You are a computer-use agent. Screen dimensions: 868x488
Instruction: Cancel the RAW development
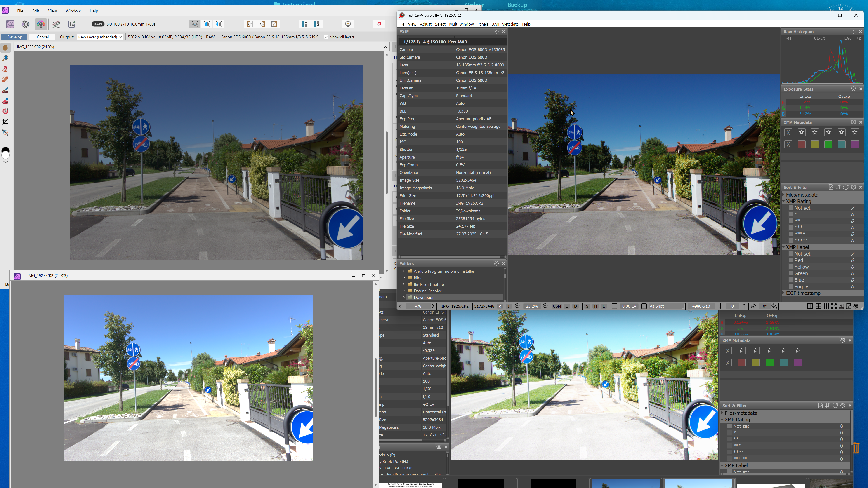pos(42,37)
